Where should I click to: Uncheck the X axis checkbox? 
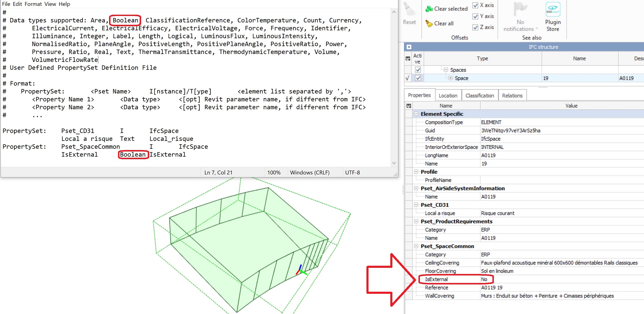pos(475,5)
